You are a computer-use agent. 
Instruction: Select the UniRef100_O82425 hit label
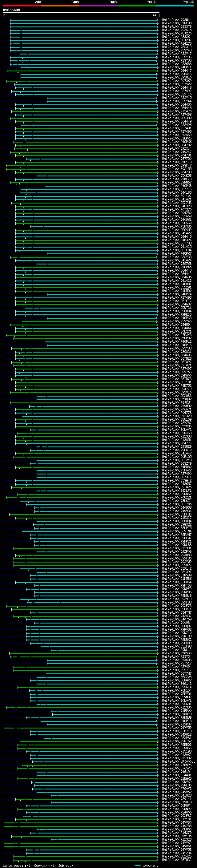tap(177, 857)
